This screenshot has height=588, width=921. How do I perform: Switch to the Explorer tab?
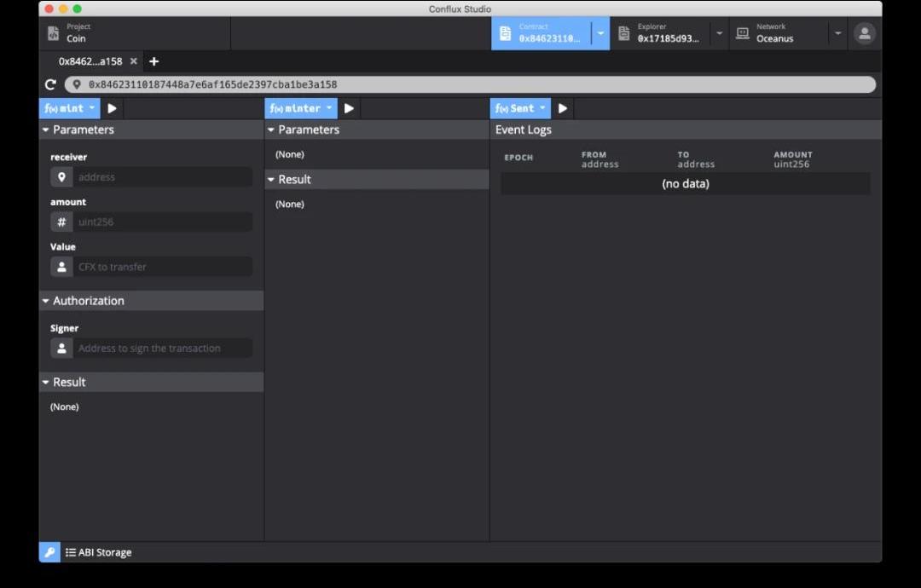pos(661,33)
